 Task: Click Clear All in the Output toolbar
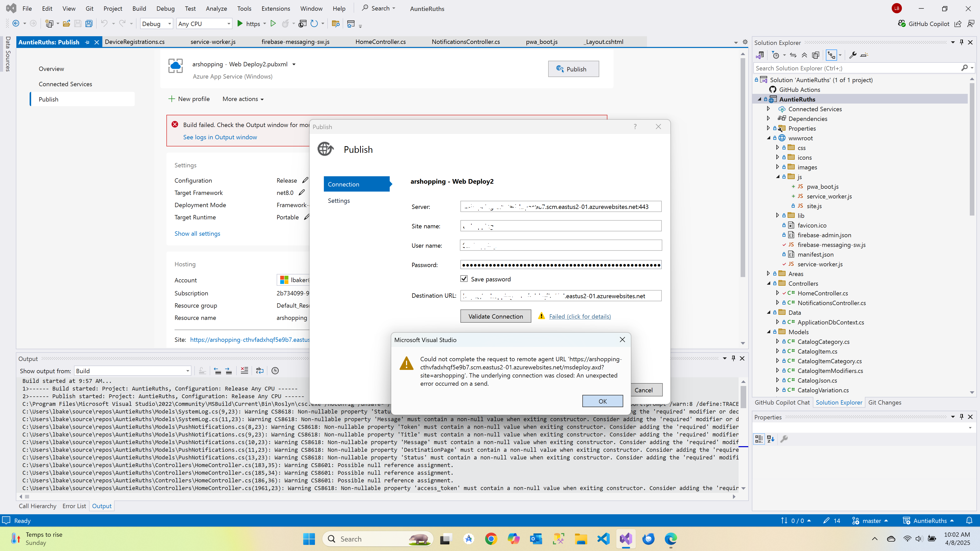click(244, 370)
